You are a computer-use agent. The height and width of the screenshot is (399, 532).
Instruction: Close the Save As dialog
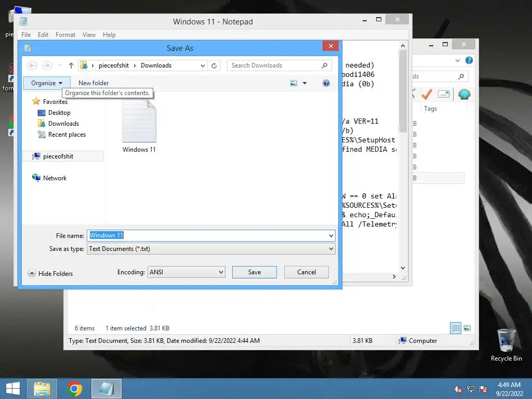coord(331,46)
